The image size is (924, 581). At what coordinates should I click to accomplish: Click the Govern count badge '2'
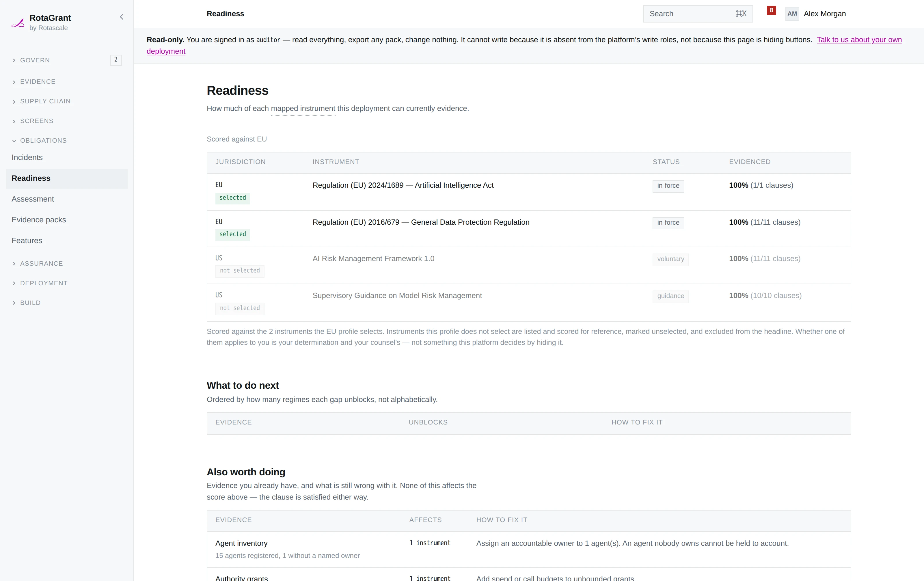pos(116,60)
